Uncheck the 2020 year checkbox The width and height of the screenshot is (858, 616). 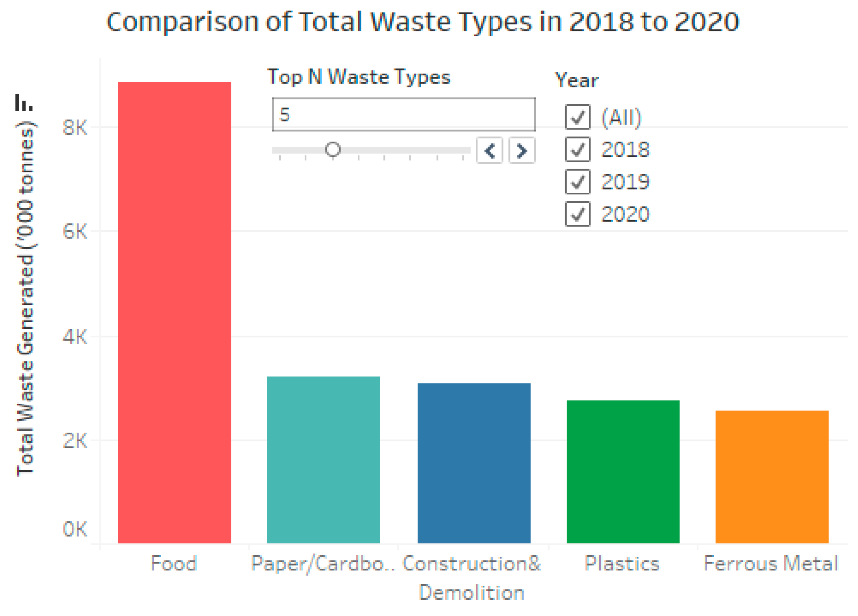577,214
